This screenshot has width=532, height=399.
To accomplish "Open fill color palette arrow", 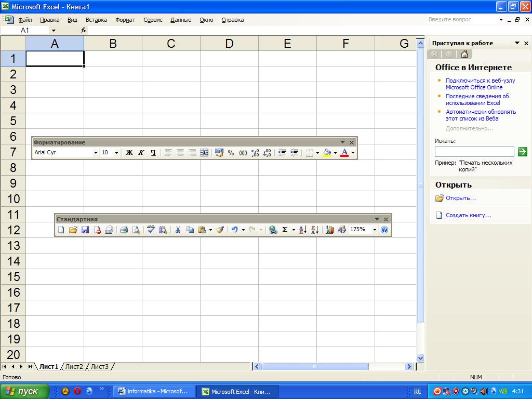I will [335, 153].
